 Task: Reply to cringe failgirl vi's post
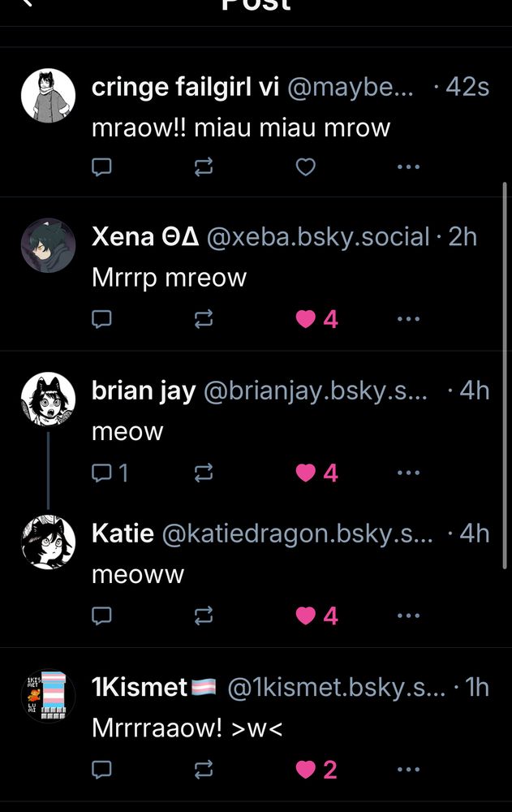(101, 167)
